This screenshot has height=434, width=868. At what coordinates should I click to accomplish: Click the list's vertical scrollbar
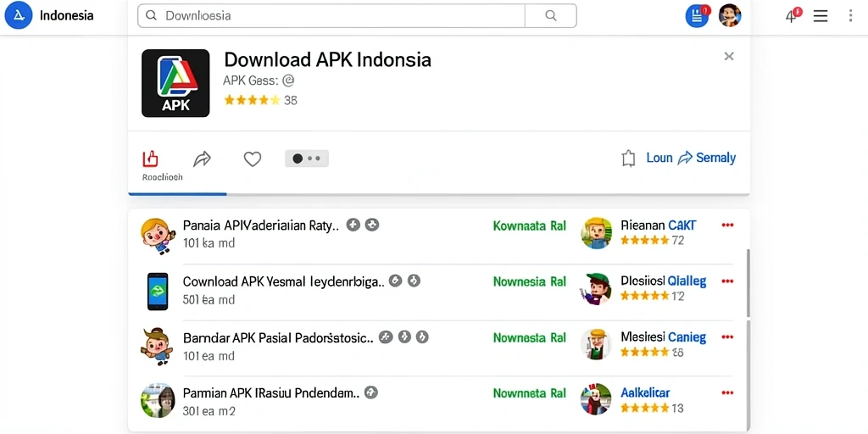tap(748, 282)
